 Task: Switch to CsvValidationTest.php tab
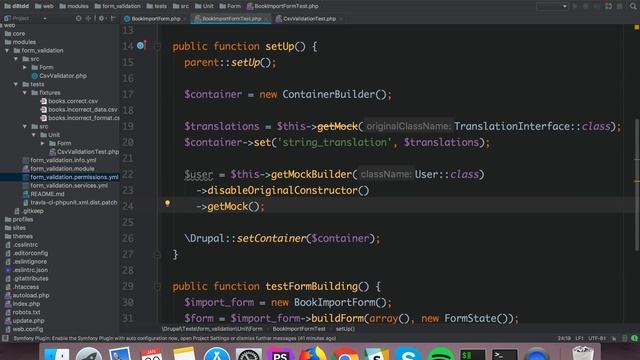(x=309, y=19)
